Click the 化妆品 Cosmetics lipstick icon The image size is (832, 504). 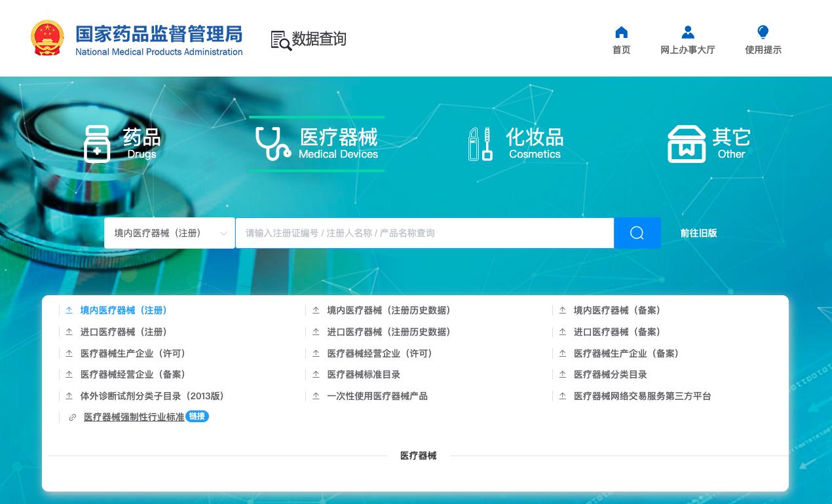point(480,143)
